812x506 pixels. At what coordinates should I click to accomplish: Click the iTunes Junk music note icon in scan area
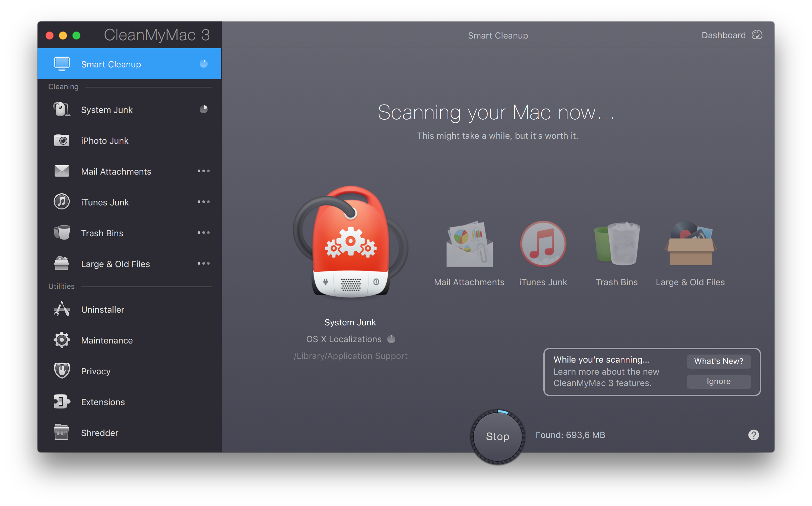[x=543, y=244]
